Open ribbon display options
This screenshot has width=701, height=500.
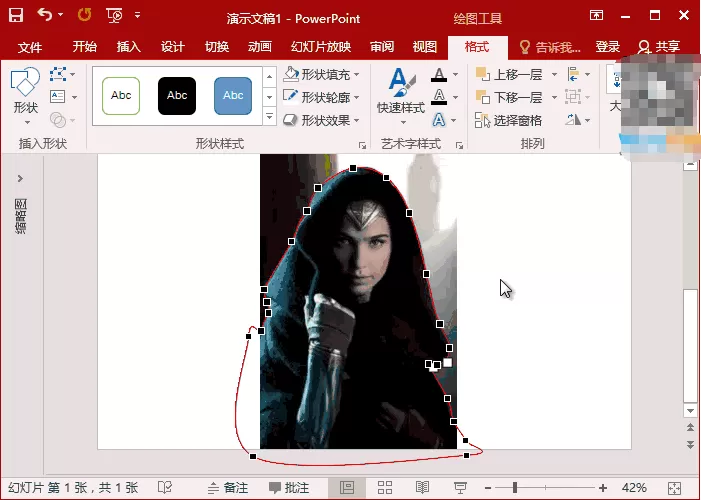596,16
